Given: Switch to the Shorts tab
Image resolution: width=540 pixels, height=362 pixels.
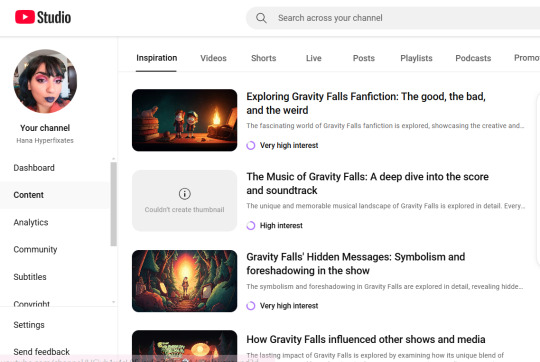Looking at the screenshot, I should point(264,58).
